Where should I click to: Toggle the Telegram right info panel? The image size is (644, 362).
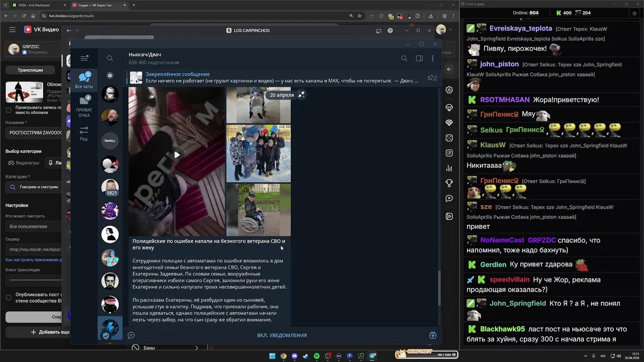click(x=419, y=58)
